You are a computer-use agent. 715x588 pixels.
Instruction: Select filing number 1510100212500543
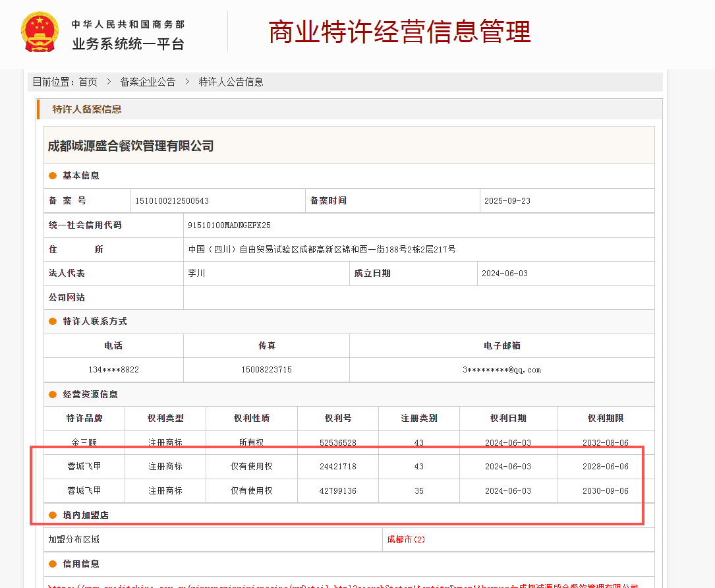click(172, 200)
